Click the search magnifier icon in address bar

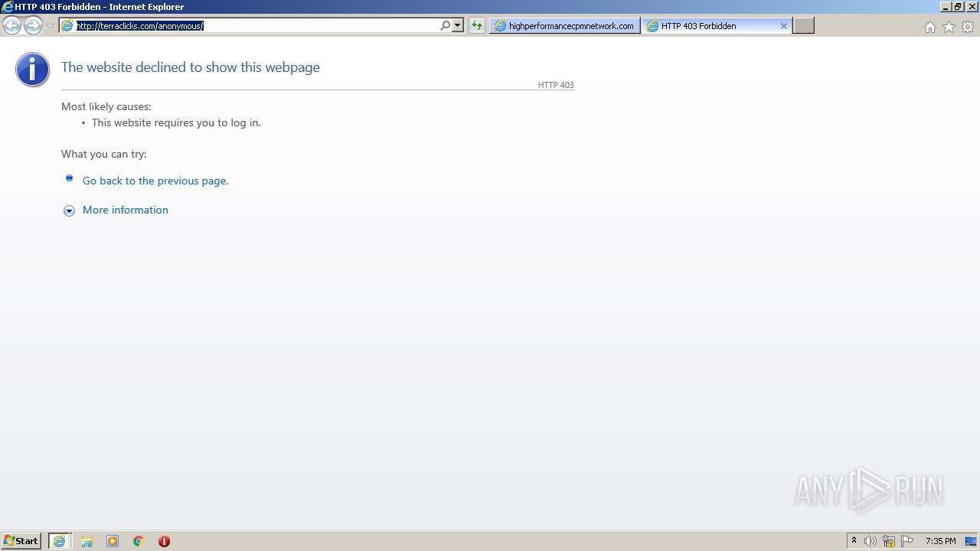pos(446,25)
